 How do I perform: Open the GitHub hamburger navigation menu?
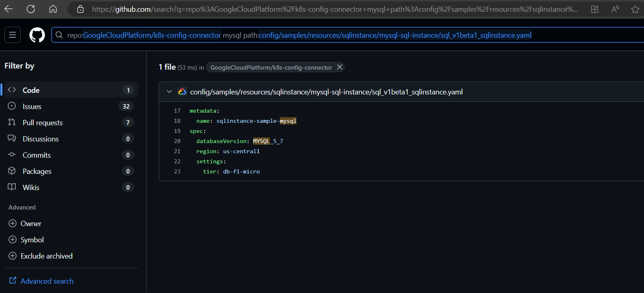point(13,35)
